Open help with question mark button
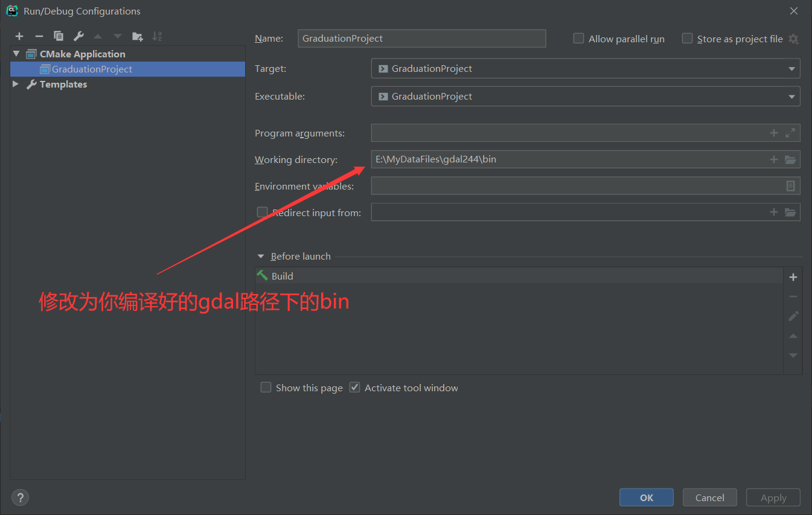This screenshot has width=812, height=515. 20,497
